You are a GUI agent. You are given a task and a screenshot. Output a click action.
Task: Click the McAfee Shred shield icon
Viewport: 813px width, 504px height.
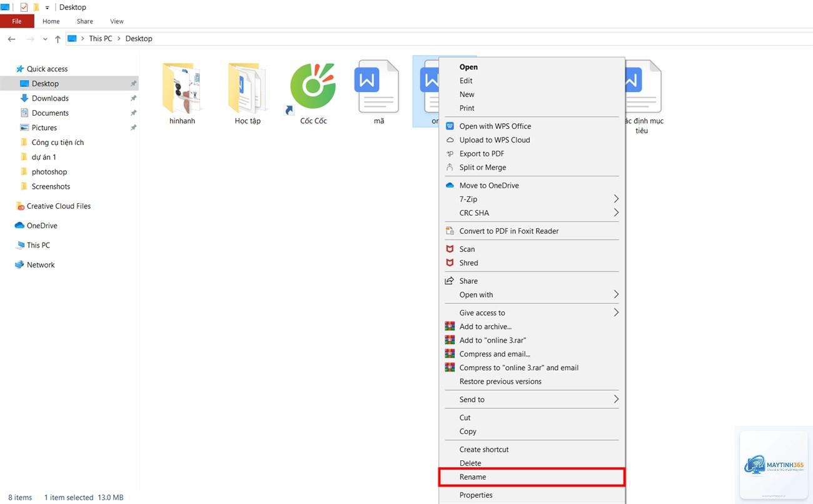pos(450,263)
